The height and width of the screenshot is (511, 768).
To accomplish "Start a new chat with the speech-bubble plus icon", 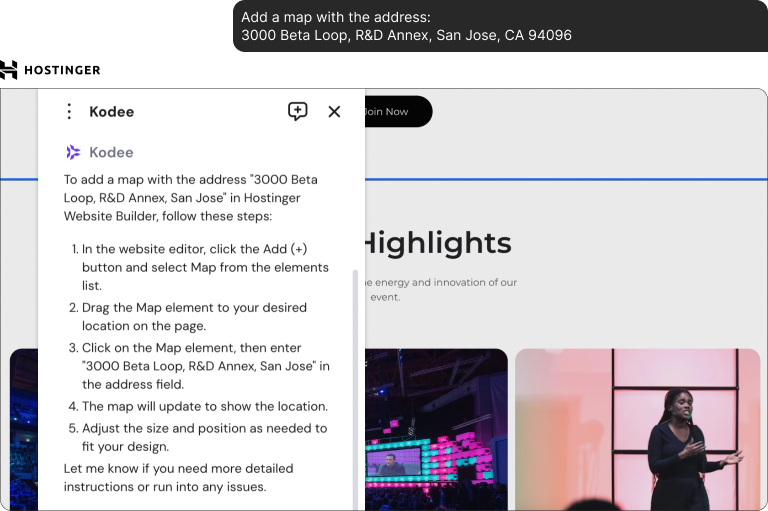I will pyautogui.click(x=297, y=112).
